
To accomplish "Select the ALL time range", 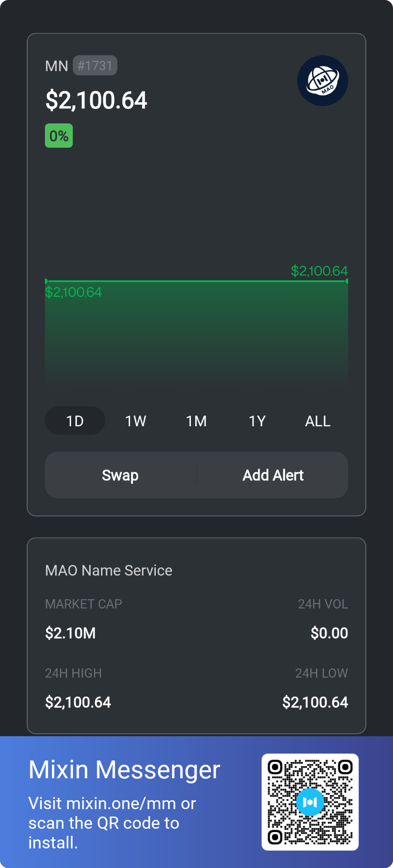I will point(318,421).
